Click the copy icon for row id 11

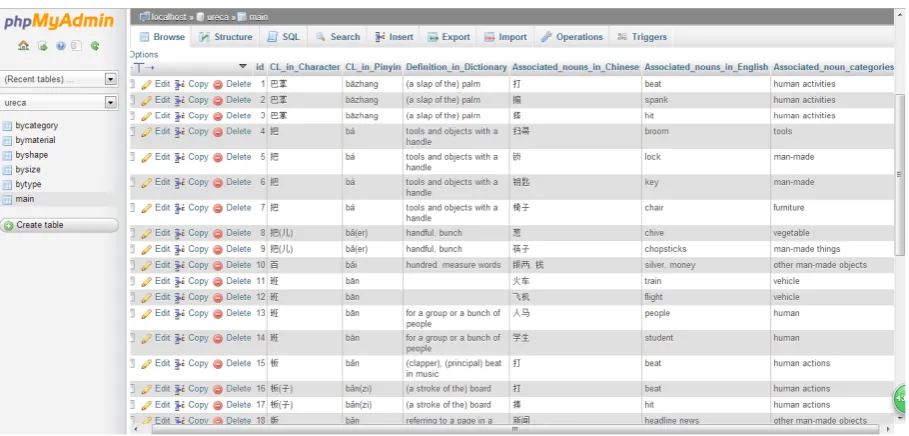180,281
